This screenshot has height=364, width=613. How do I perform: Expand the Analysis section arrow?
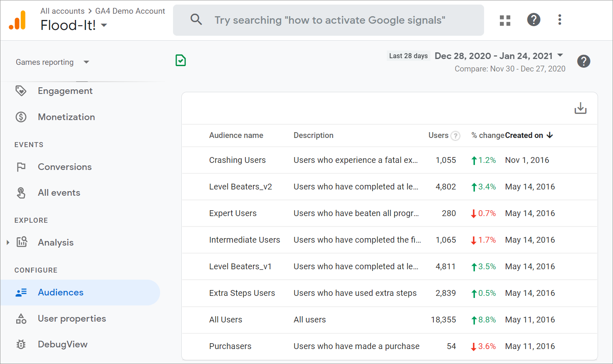8,242
